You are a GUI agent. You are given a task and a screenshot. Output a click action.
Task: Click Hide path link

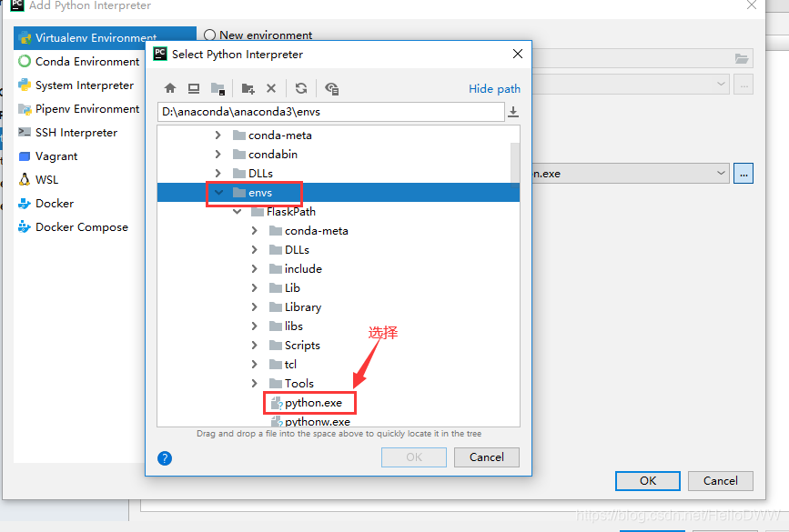click(x=494, y=89)
